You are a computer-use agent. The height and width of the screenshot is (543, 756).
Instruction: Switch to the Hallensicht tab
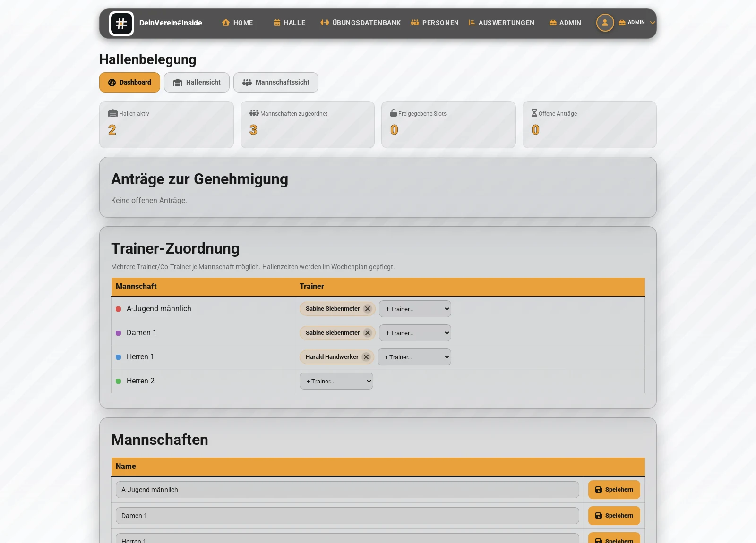(197, 83)
